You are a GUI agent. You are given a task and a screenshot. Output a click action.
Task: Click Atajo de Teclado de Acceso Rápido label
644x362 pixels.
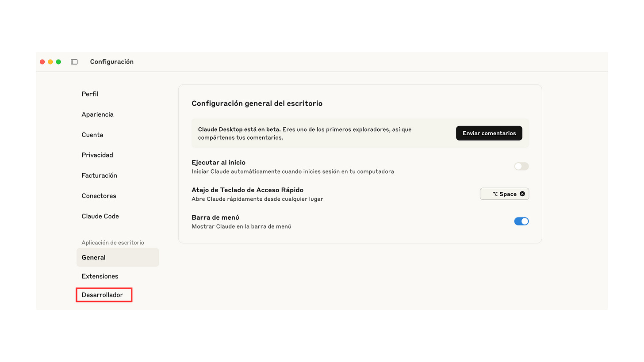(248, 190)
